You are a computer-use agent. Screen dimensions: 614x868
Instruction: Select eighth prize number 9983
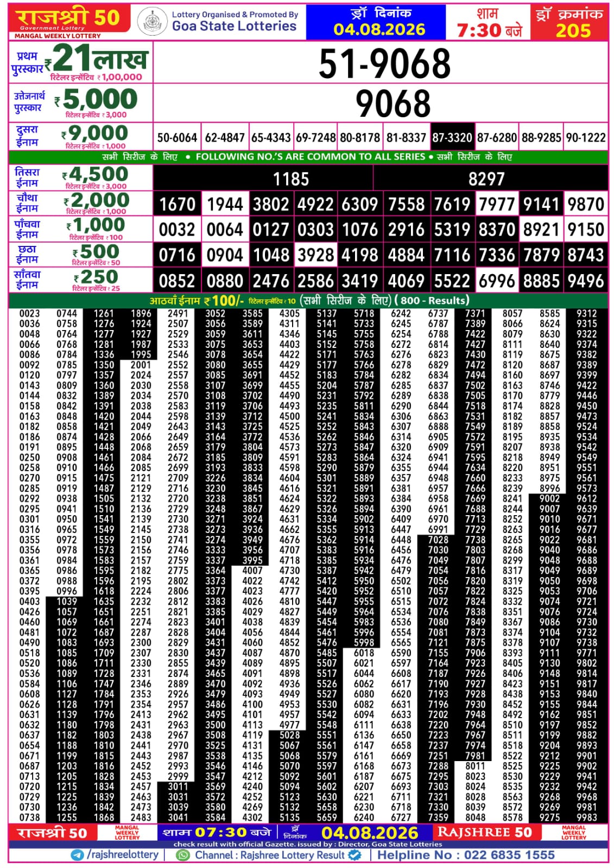tap(587, 817)
